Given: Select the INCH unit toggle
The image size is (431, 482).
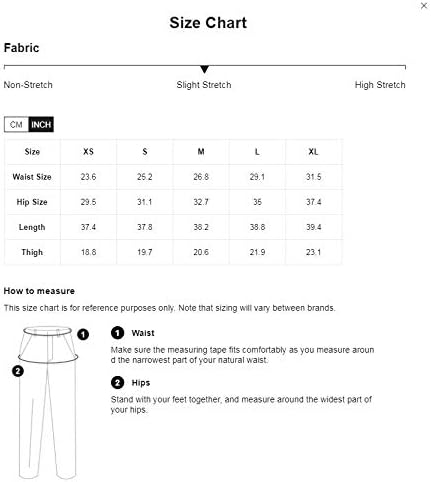Looking at the screenshot, I should 41,125.
